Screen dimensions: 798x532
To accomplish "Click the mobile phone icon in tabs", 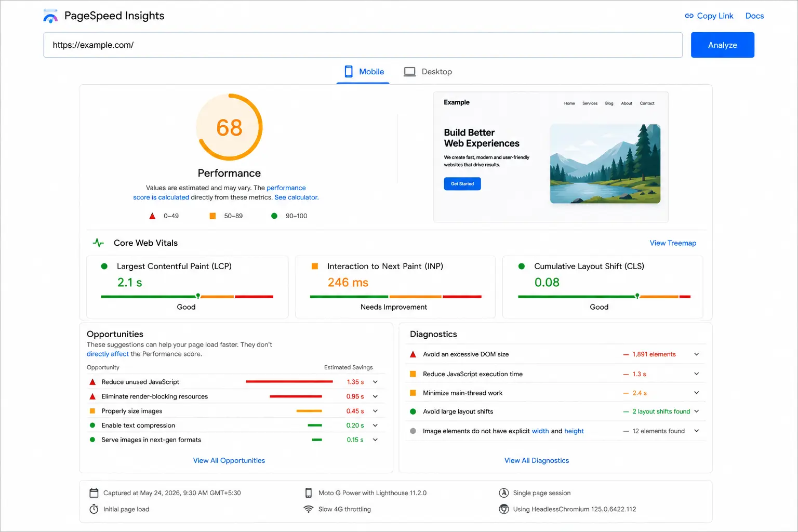I will [x=349, y=72].
